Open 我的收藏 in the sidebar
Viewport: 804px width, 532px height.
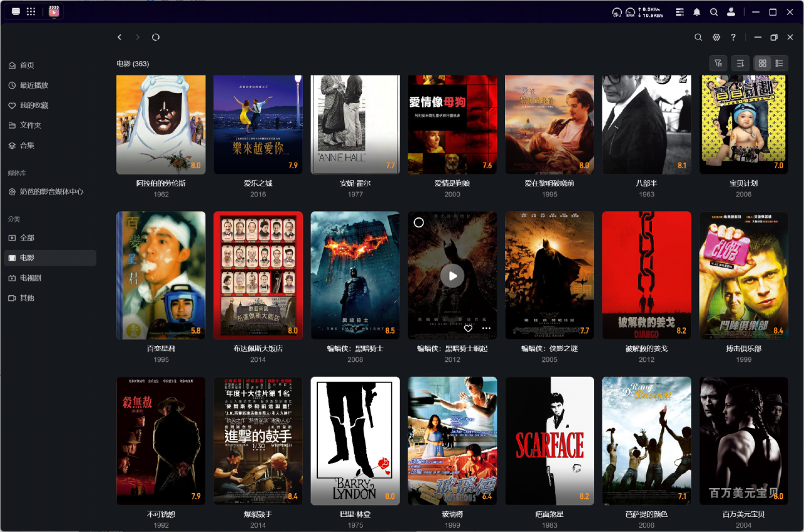coord(50,106)
